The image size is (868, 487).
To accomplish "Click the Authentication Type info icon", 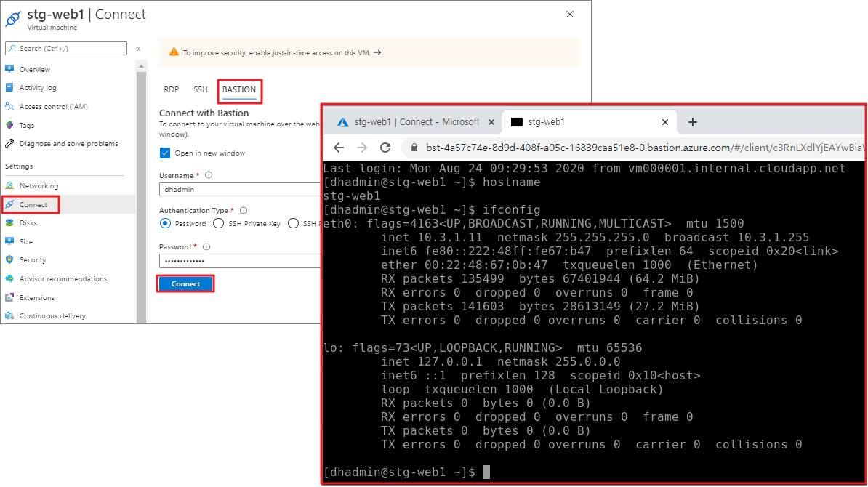I will click(x=244, y=210).
